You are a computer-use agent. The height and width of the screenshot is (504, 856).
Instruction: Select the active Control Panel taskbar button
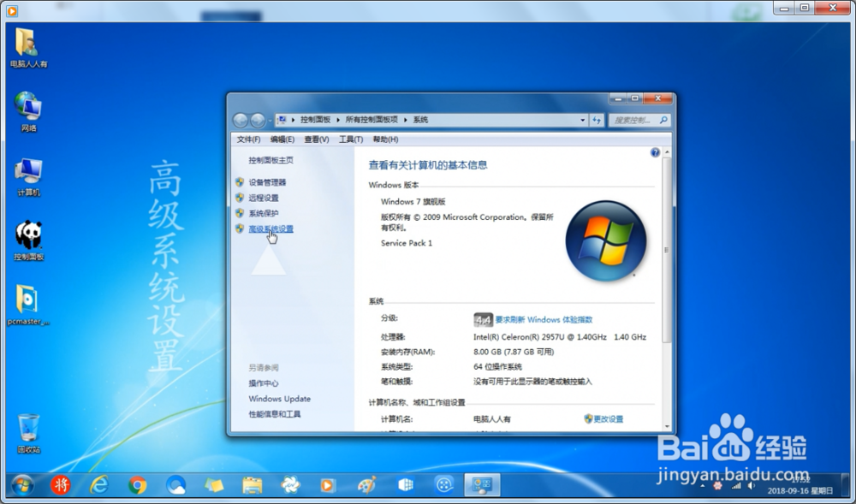482,484
